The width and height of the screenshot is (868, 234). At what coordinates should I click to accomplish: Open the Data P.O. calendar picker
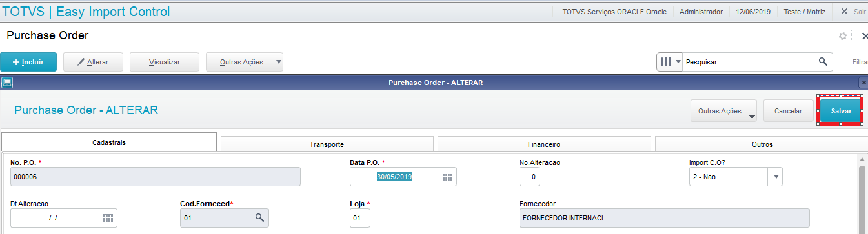[447, 177]
